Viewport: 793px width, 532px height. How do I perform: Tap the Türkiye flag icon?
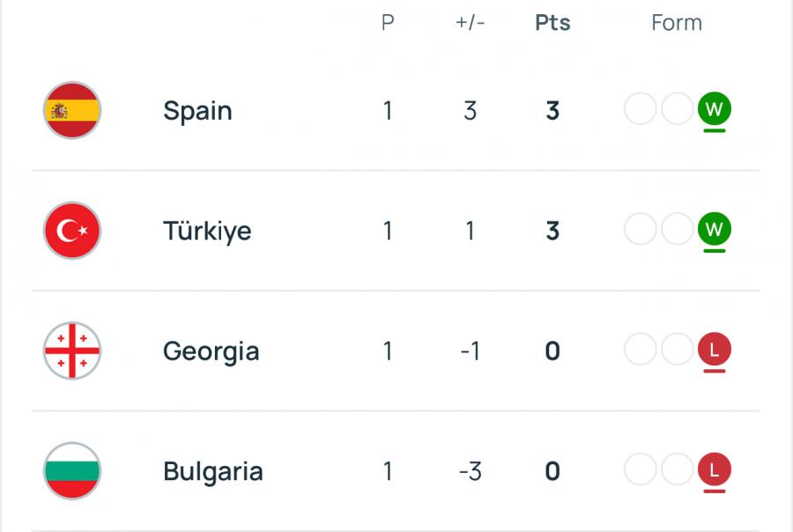pyautogui.click(x=72, y=231)
